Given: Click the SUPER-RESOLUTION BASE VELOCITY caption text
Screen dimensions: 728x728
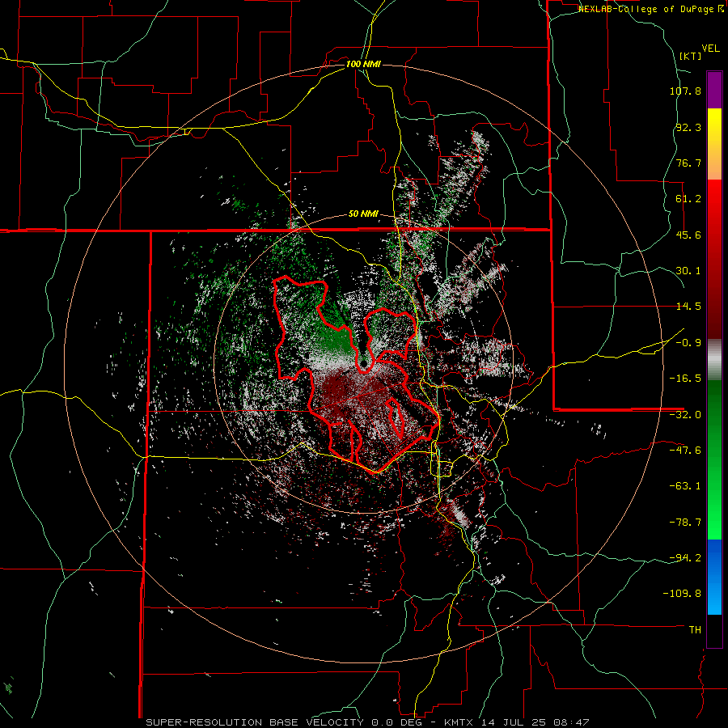Looking at the screenshot, I should click(x=255, y=722).
